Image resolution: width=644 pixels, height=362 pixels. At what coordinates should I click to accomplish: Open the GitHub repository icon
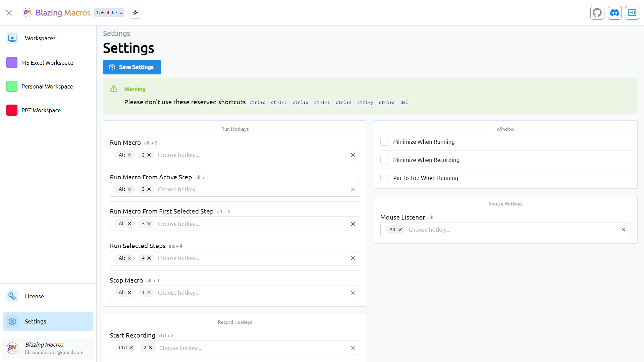(597, 13)
